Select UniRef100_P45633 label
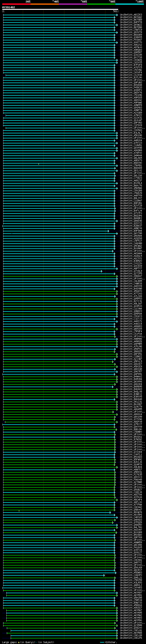146x644 pixels. [131, 87]
